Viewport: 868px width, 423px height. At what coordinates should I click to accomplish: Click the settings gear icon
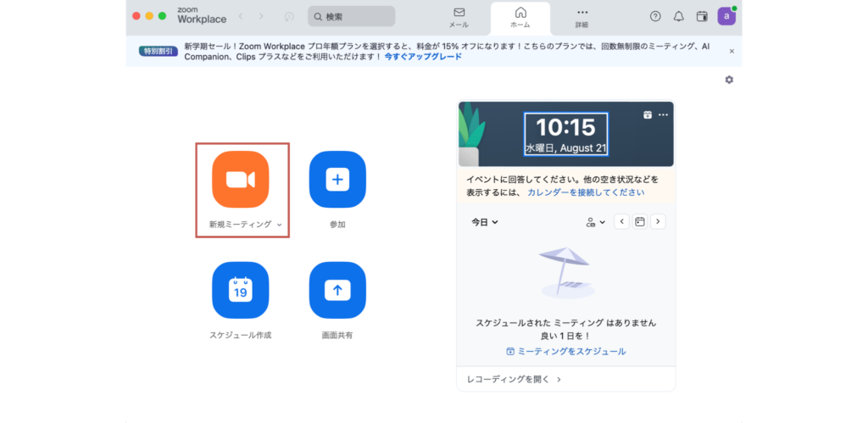729,80
